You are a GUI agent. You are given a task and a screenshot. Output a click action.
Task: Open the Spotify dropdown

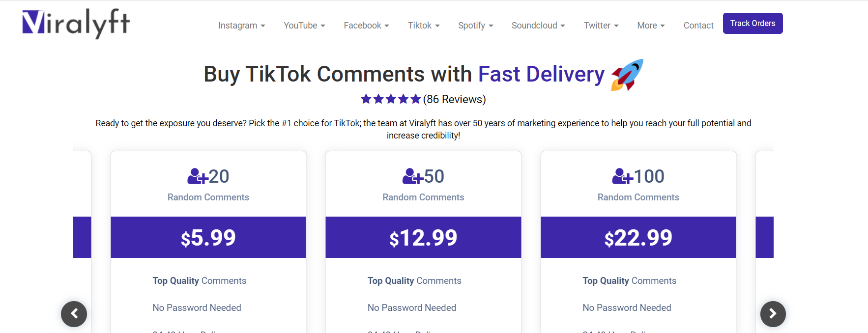tap(475, 26)
